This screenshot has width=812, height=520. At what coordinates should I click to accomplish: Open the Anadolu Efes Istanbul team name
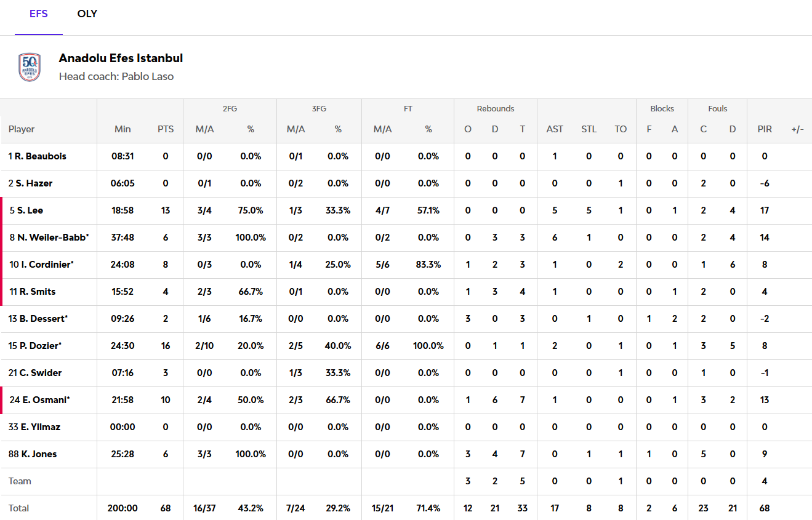point(121,58)
